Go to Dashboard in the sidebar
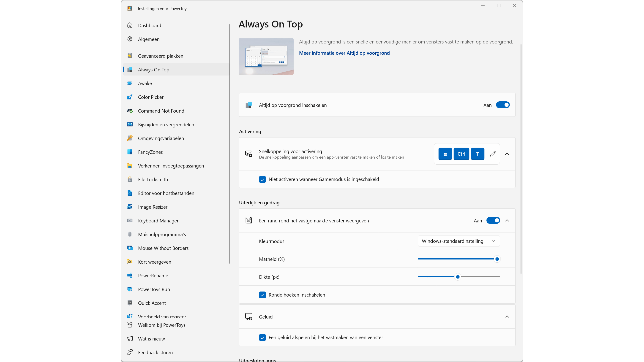 [x=150, y=25]
